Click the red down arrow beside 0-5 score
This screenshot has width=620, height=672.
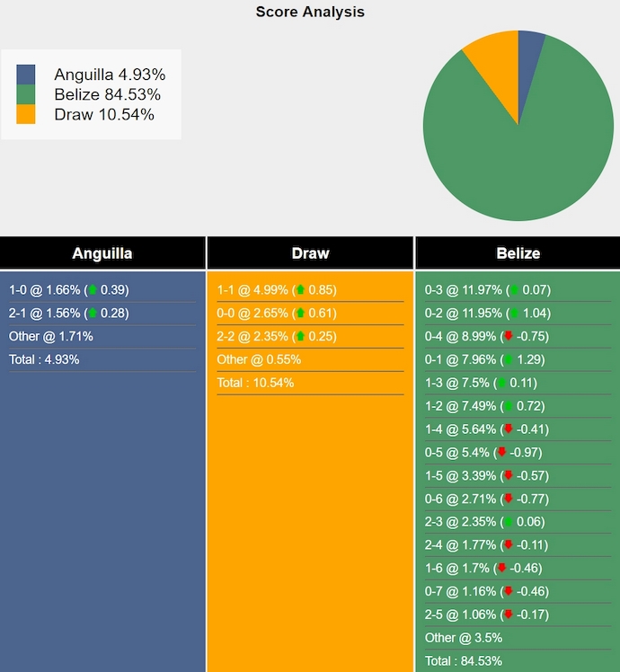point(501,453)
